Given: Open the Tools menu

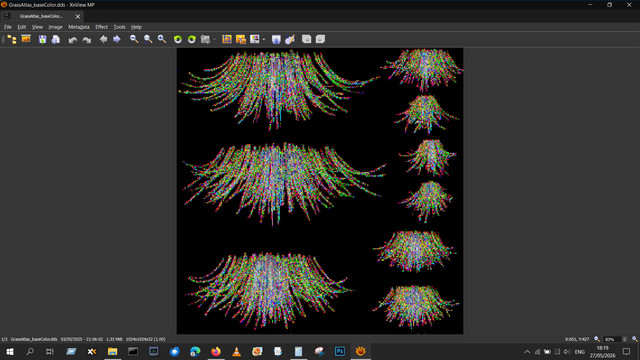Looking at the screenshot, I should coord(119,27).
